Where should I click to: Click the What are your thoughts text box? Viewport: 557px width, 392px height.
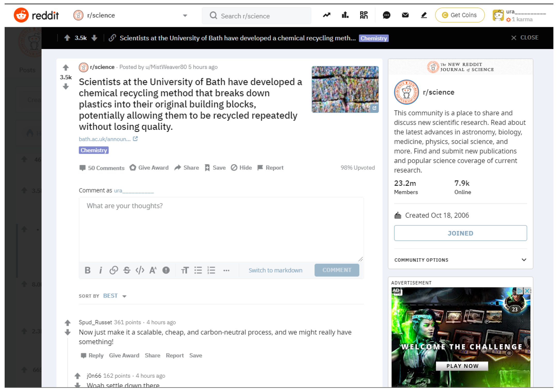(221, 229)
